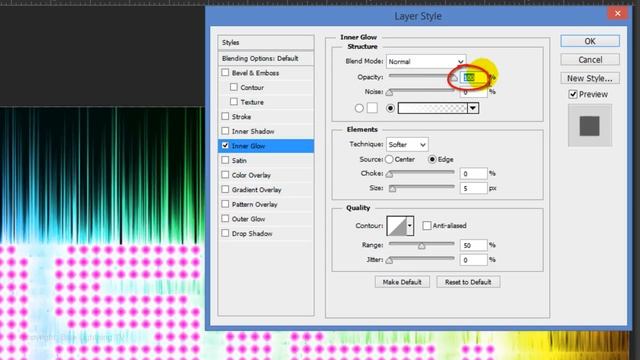Uncheck the Preview checkbox
This screenshot has width=640, height=360.
[x=573, y=94]
